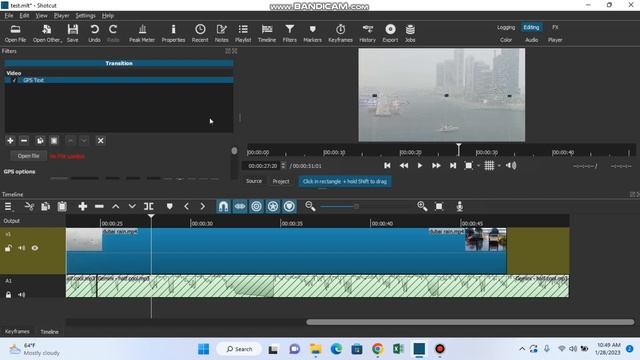Hide the V1 track with eye icon
The image size is (640, 360).
(35, 248)
